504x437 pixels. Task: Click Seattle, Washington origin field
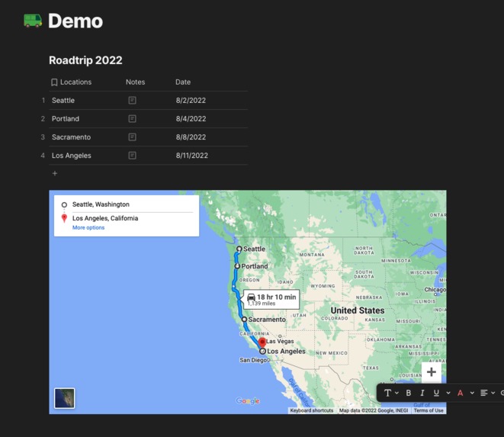point(101,204)
